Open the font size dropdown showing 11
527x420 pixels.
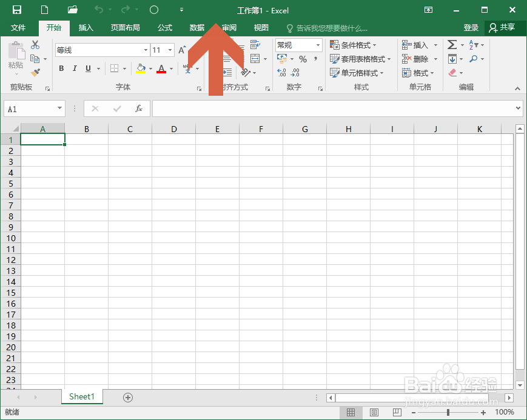click(x=170, y=50)
